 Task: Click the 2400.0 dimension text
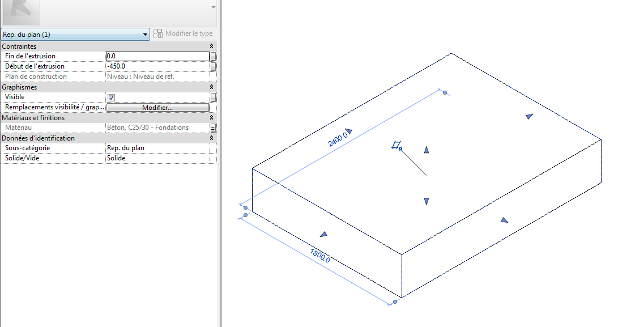pyautogui.click(x=338, y=139)
